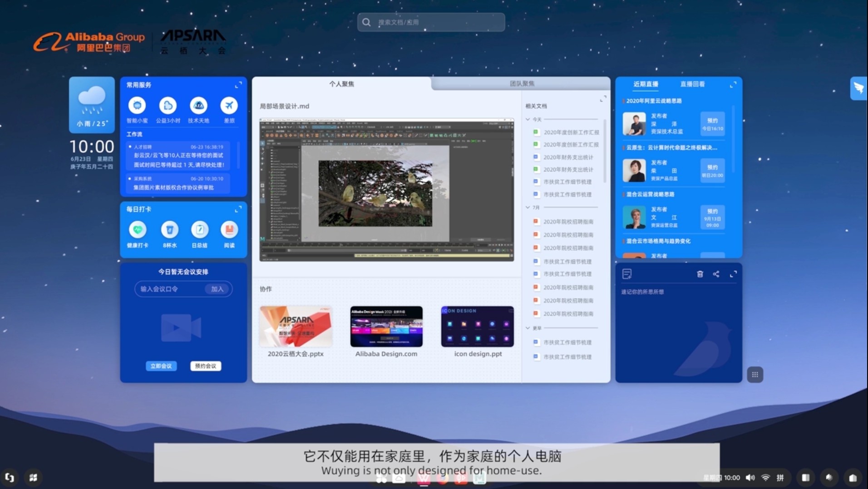
Task: Click the search documents/apps field
Action: (x=431, y=22)
